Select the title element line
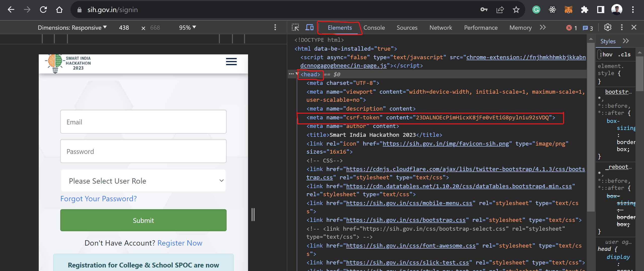 (374, 135)
